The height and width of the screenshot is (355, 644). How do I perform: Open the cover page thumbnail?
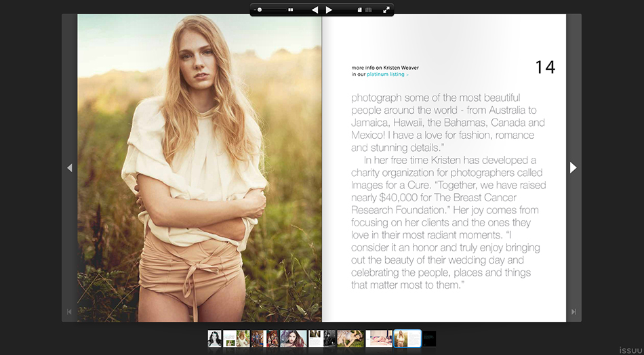pyautogui.click(x=214, y=339)
